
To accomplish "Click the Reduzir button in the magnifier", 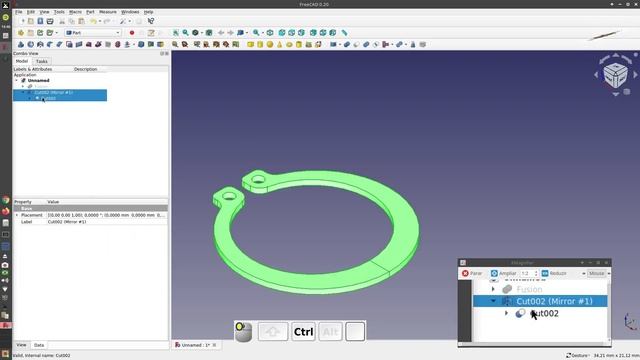I will 554,273.
